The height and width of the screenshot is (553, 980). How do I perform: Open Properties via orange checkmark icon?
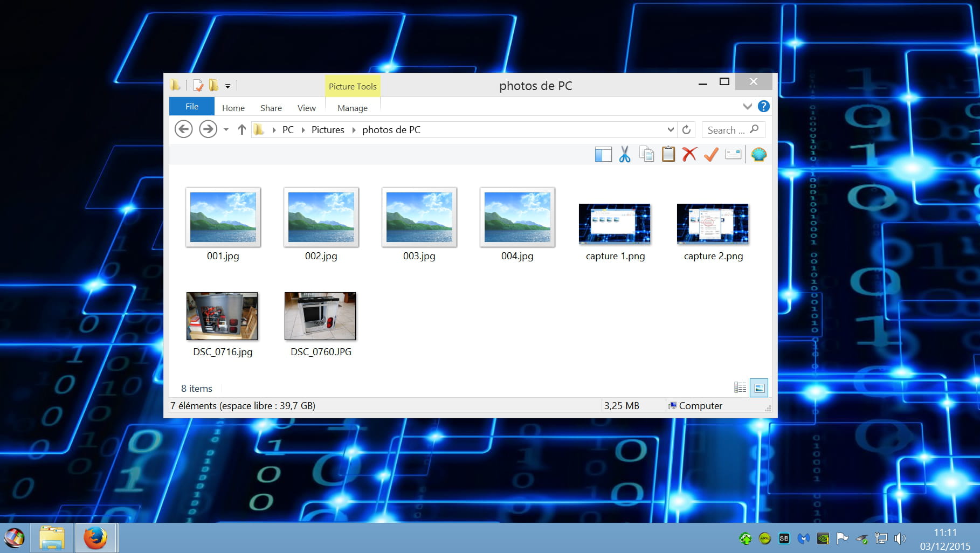[711, 155]
